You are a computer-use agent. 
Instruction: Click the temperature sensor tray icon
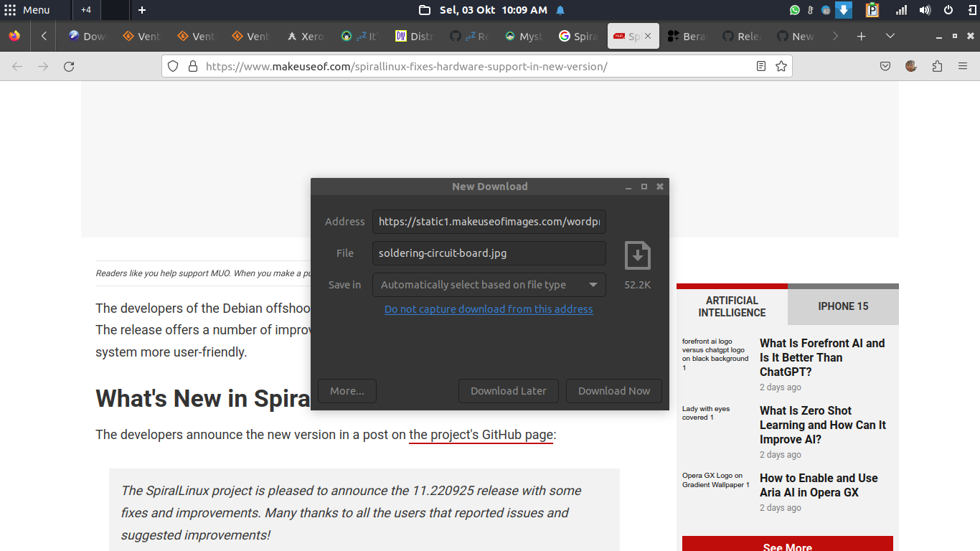tap(810, 10)
